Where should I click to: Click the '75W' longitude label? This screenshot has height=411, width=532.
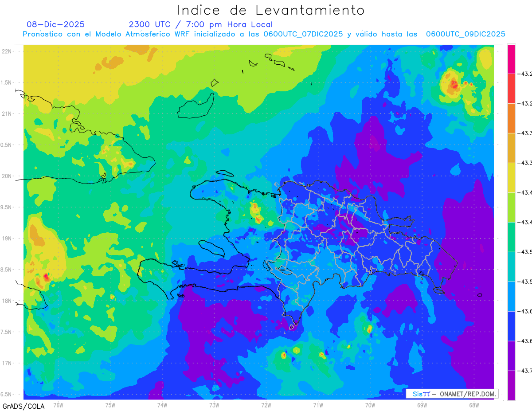(x=110, y=405)
